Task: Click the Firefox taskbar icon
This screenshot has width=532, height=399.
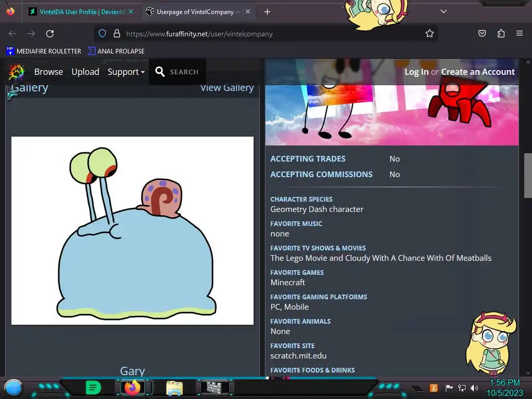Action: tap(132, 388)
